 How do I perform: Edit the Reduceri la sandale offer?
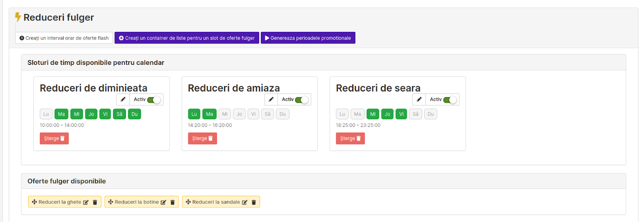click(x=244, y=202)
